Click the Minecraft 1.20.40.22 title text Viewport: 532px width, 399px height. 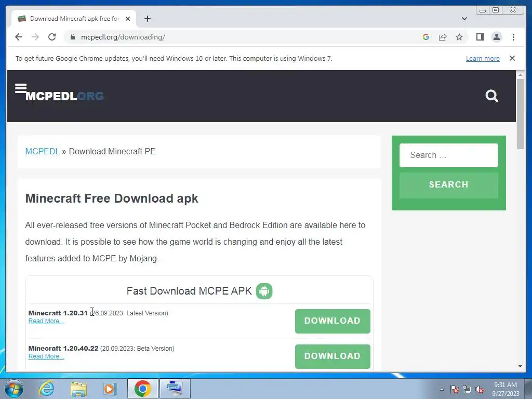pyautogui.click(x=63, y=349)
